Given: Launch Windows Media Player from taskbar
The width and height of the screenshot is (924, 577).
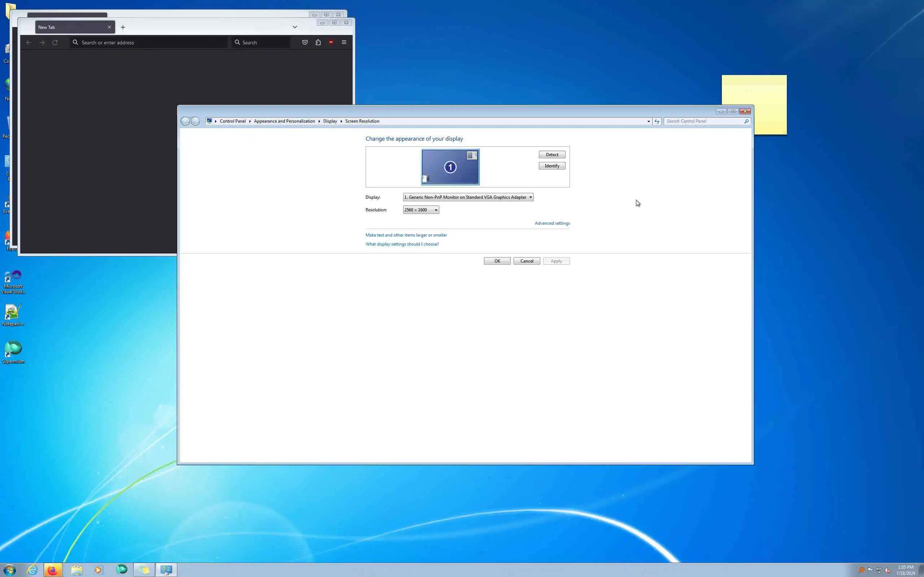Looking at the screenshot, I should pos(98,570).
